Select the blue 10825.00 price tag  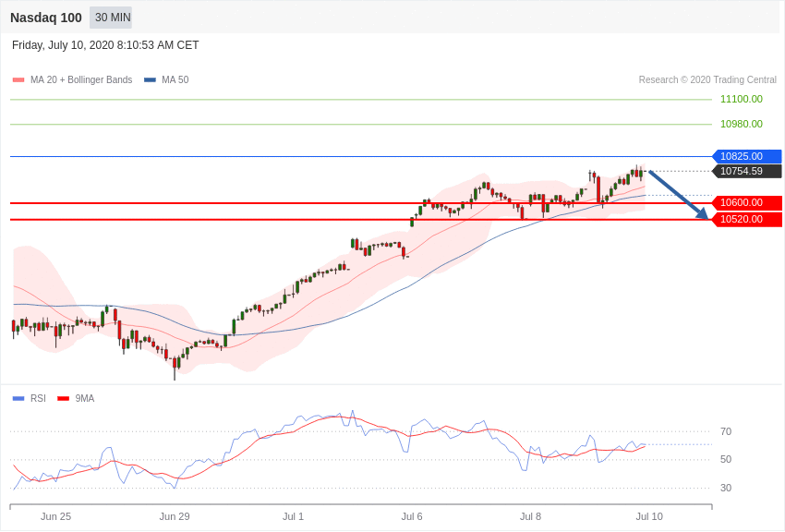746,156
